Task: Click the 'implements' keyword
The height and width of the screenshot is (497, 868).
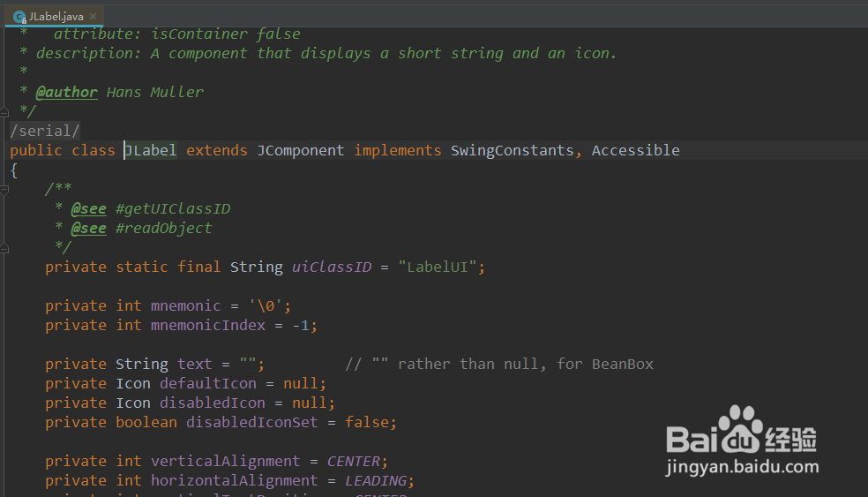Action: click(x=398, y=150)
